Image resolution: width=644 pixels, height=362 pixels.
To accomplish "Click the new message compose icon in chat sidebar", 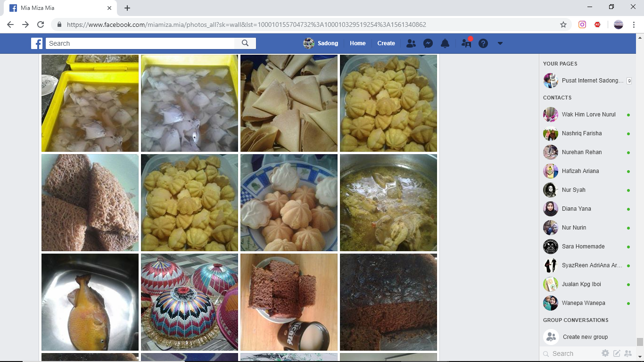I will click(x=617, y=353).
